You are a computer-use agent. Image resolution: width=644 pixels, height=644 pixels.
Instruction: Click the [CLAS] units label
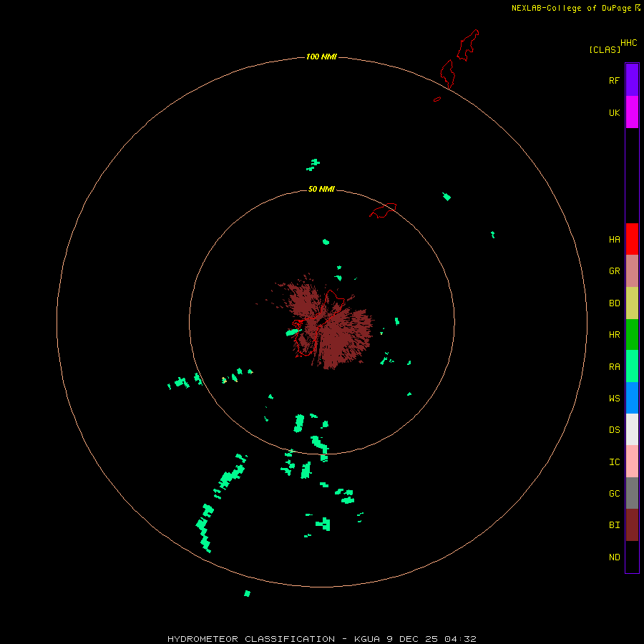pyautogui.click(x=605, y=49)
